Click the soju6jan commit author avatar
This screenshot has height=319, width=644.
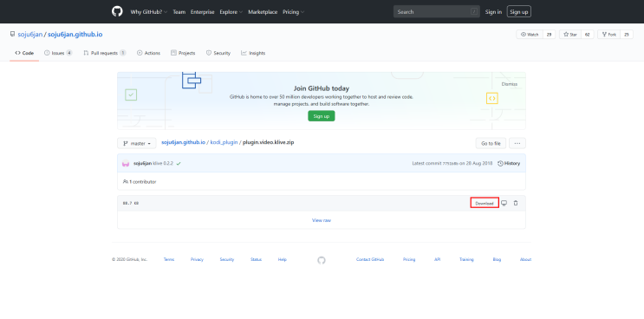pos(126,163)
